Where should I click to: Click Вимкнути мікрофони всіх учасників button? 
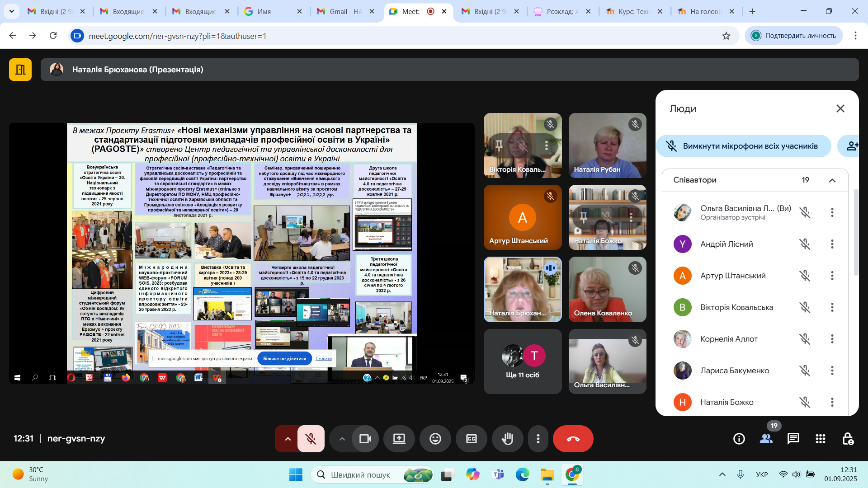744,146
